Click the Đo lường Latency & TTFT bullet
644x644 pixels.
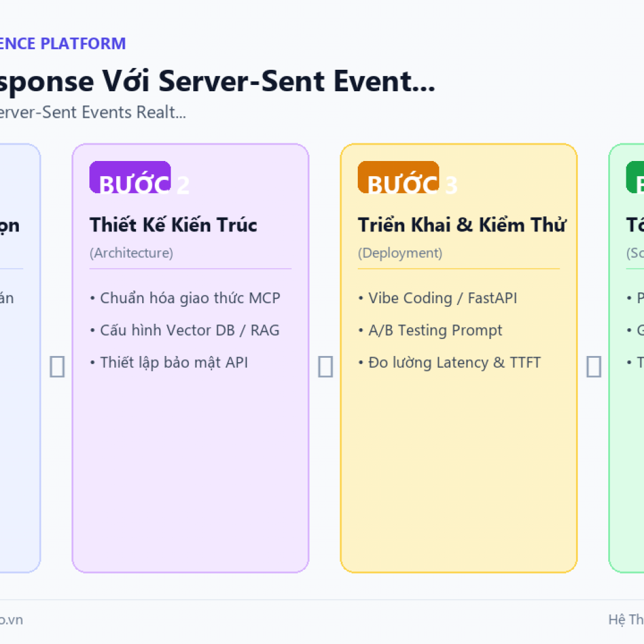coord(449,363)
